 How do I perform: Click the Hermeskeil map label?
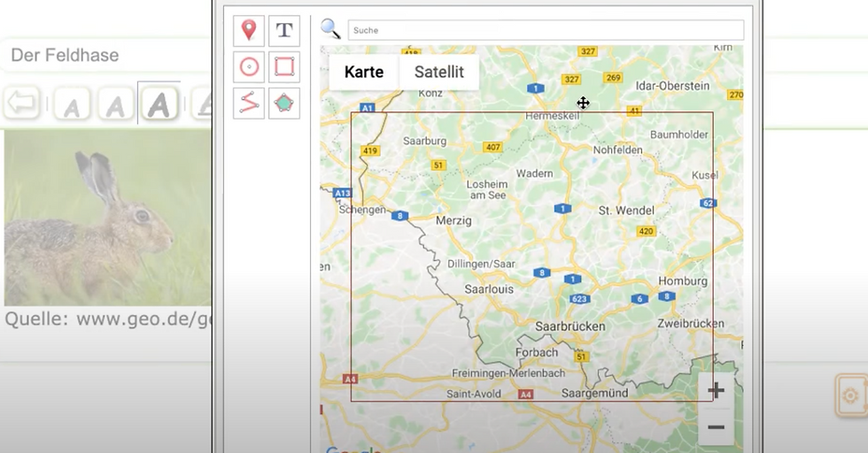pyautogui.click(x=552, y=116)
